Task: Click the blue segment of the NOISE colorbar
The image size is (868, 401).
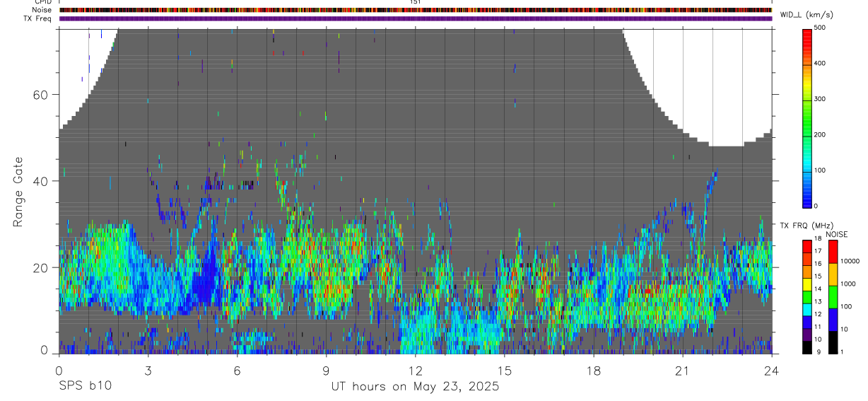Action: (832, 320)
